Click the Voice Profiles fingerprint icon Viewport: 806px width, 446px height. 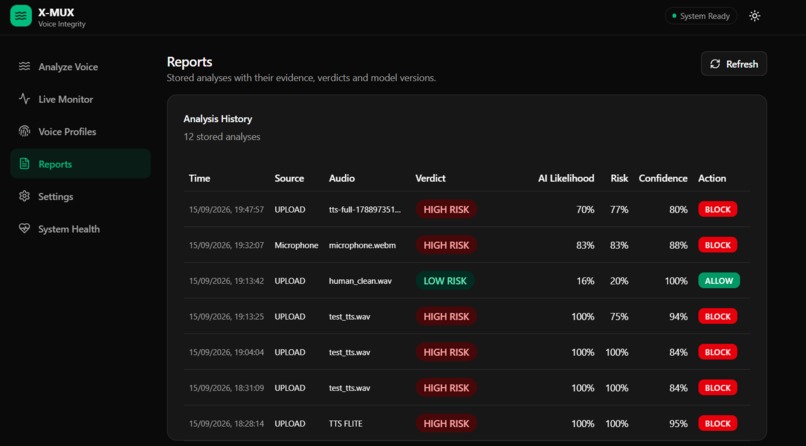pyautogui.click(x=24, y=132)
